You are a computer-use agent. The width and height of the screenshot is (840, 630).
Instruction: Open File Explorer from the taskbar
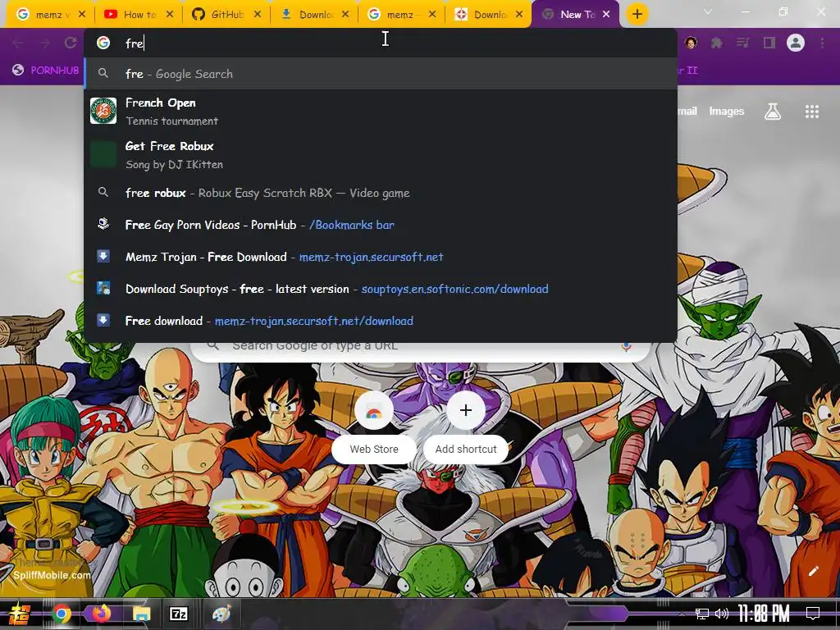point(141,614)
